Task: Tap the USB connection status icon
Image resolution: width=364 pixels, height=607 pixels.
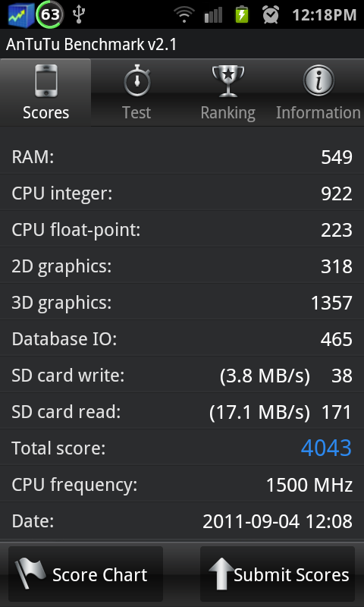Action: tap(79, 14)
